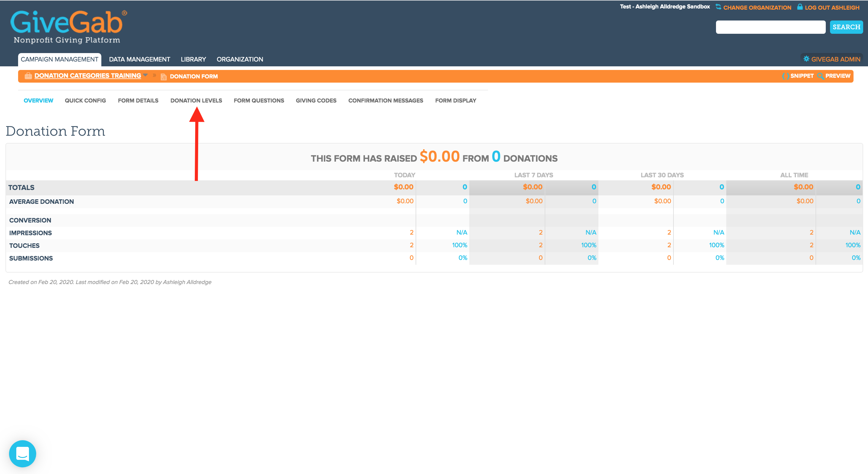Open the Library menu
Screen dimensions: 868x474
point(193,59)
